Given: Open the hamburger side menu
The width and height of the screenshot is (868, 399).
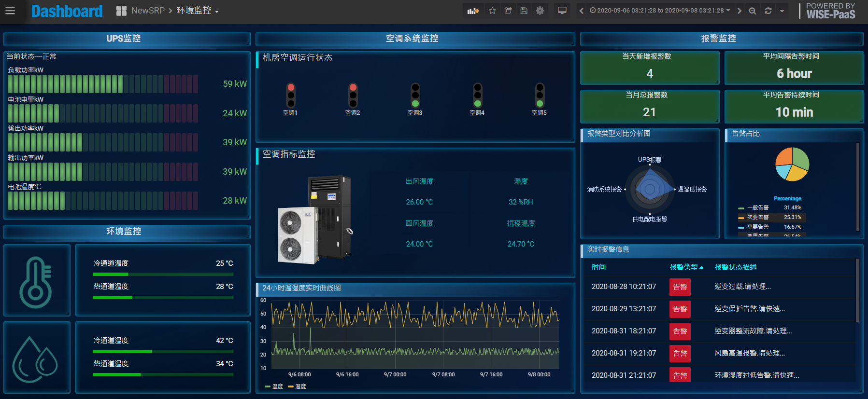Looking at the screenshot, I should 10,11.
